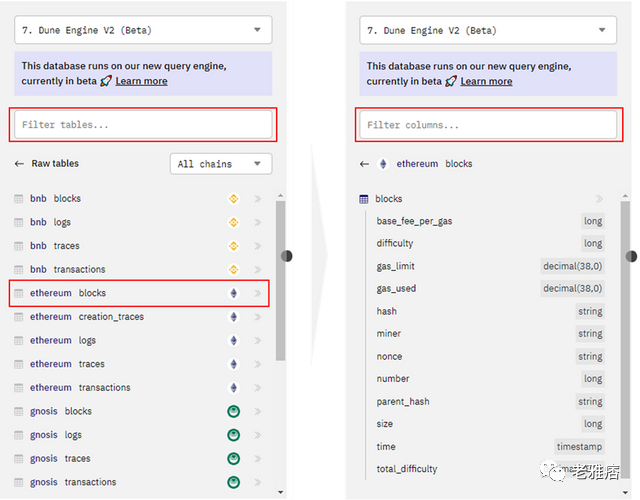The height and width of the screenshot is (500, 640).
Task: Select the miner column
Action: click(491, 334)
